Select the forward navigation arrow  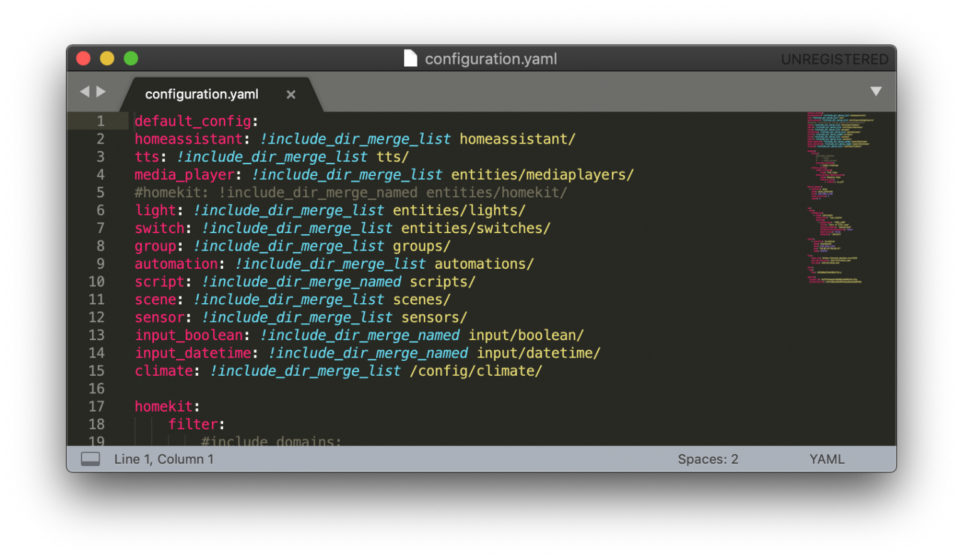[101, 91]
